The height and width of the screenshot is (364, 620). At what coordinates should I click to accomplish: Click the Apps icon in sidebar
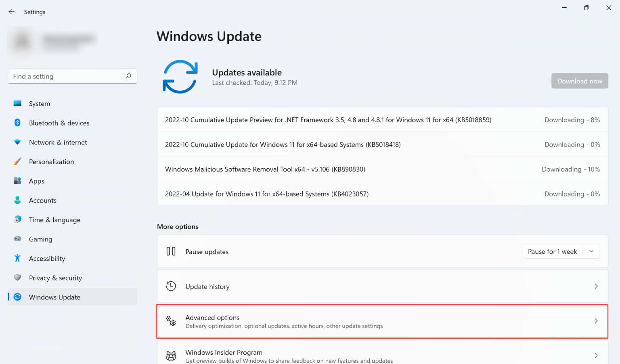[17, 181]
